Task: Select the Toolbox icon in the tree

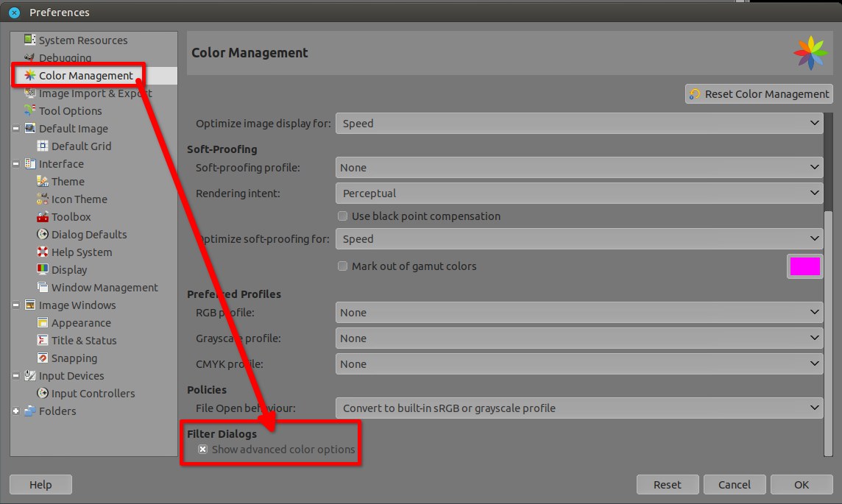Action: click(x=42, y=217)
